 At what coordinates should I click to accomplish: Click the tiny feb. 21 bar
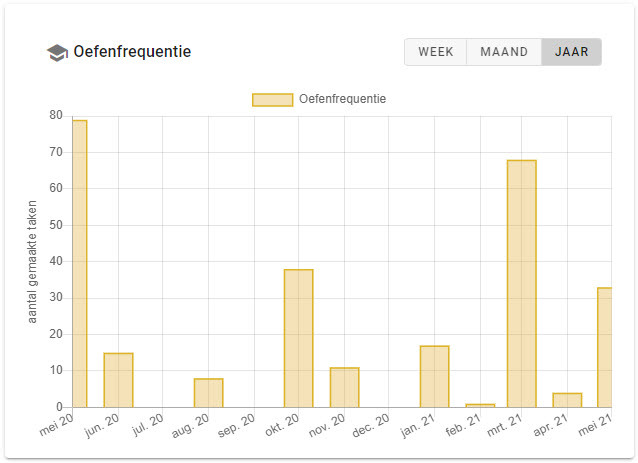[x=480, y=405]
